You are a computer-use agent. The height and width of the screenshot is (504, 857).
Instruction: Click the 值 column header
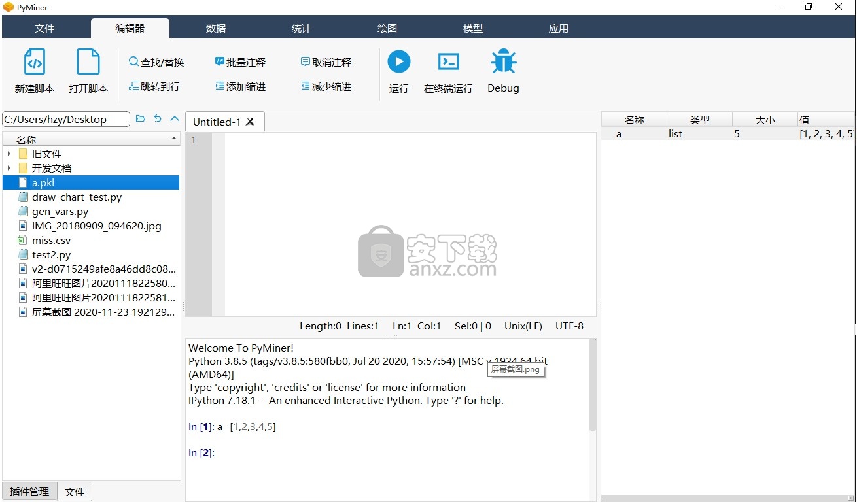click(826, 120)
